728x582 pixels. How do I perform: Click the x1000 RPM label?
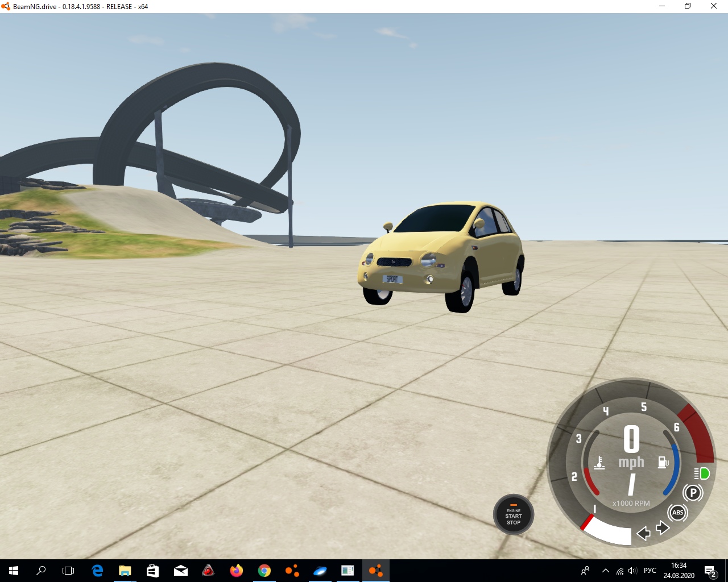point(631,503)
